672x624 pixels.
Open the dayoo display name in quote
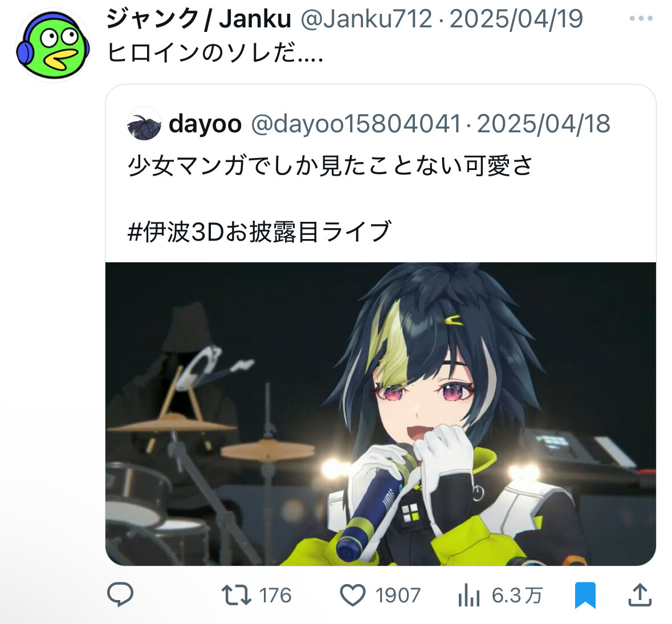click(x=205, y=124)
